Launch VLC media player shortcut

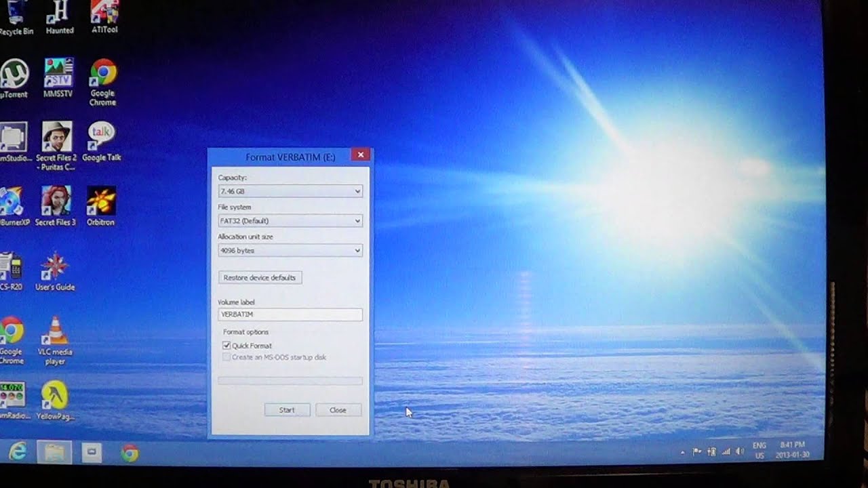tap(55, 341)
